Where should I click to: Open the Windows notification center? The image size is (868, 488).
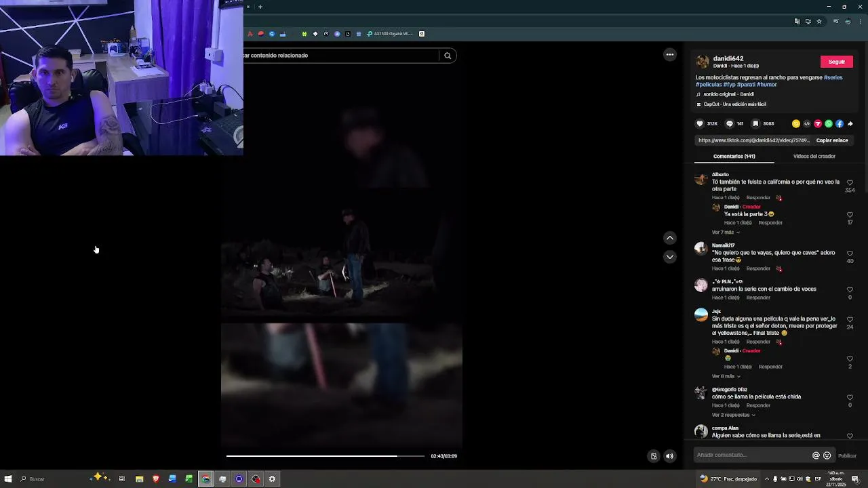click(856, 479)
